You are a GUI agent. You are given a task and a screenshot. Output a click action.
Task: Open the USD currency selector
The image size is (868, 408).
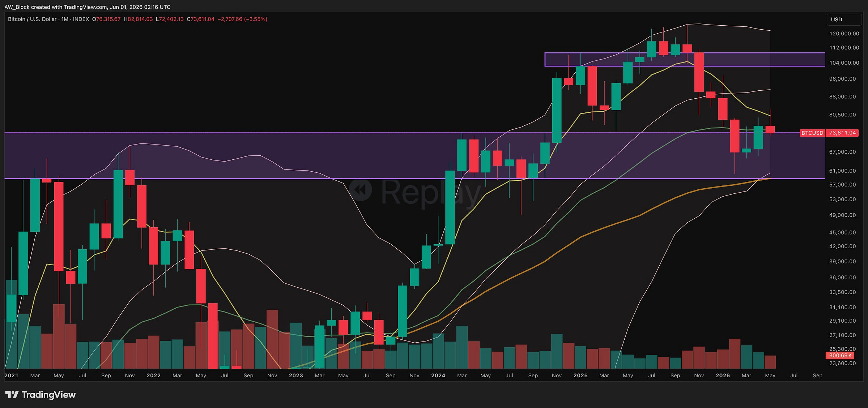(x=844, y=20)
